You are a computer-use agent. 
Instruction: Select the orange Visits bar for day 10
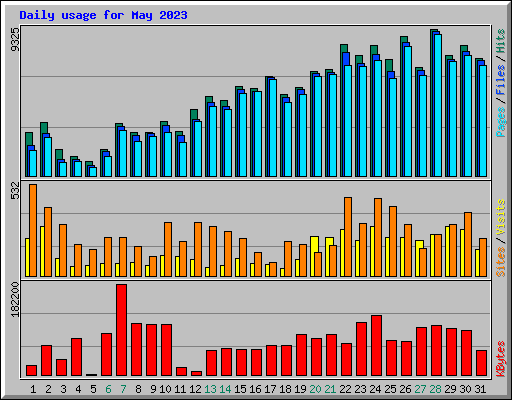tap(168, 249)
